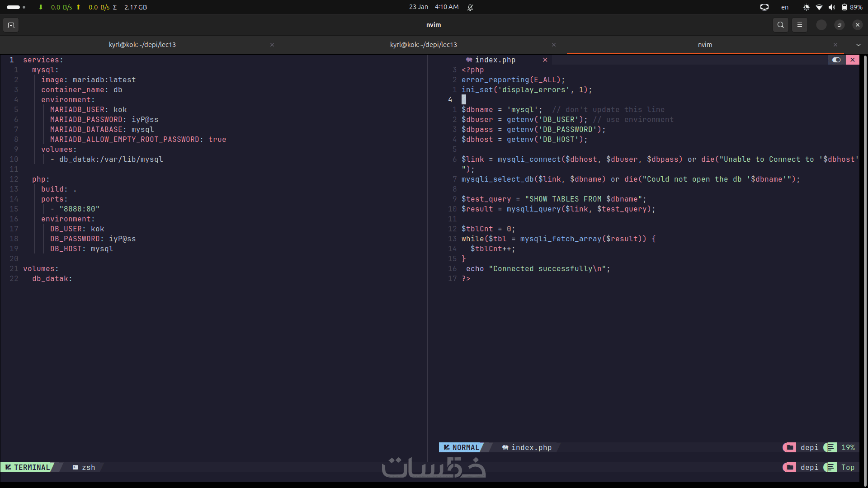Select the nvim terminal tab
Viewport: 868px width, 488px height.
point(704,45)
